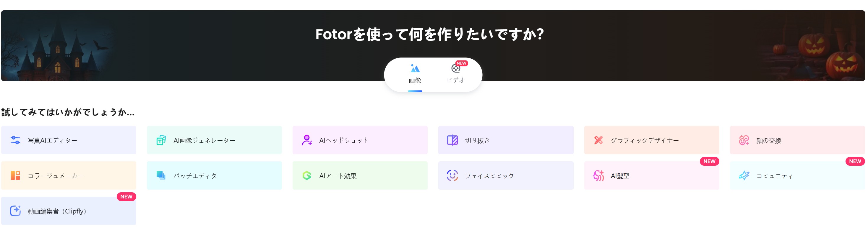Click the Halloween banner heading text
868x230 pixels.
(430, 34)
